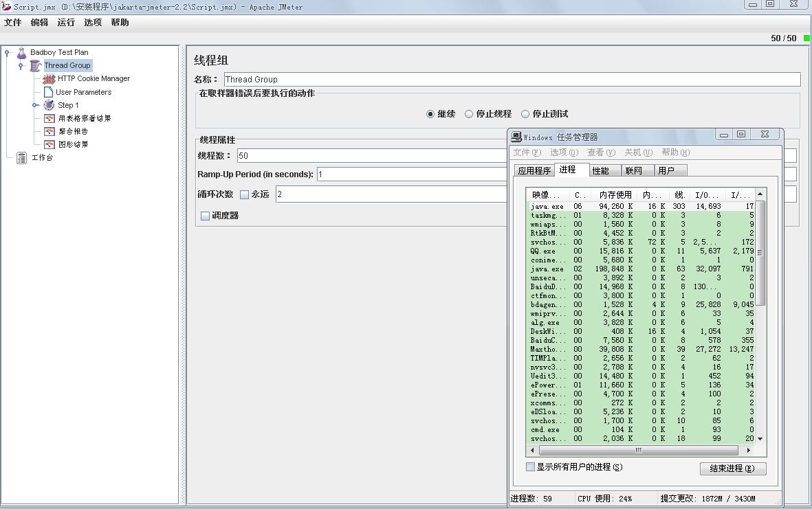Click the 工作台 workbench icon
The width and height of the screenshot is (812, 509).
tap(21, 158)
